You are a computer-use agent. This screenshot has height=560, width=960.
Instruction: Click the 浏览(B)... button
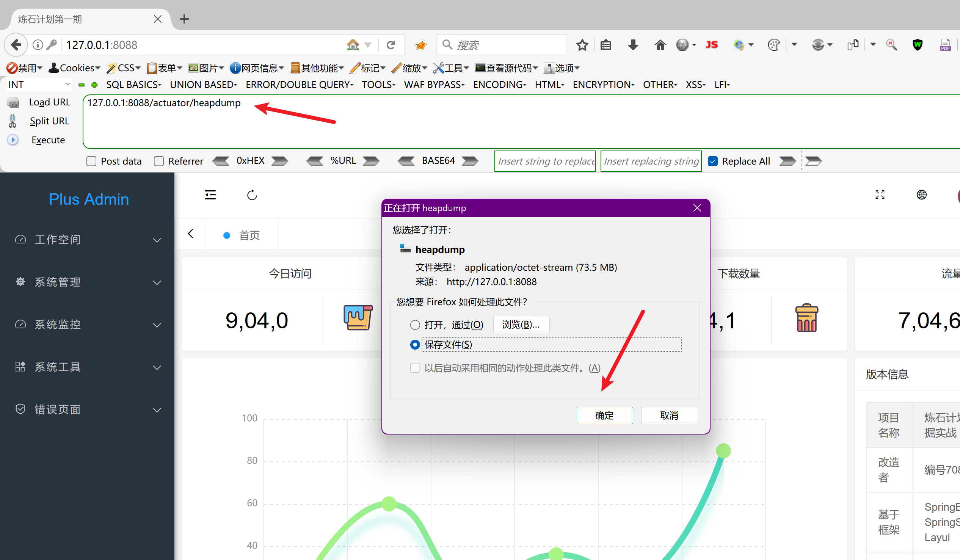point(521,325)
